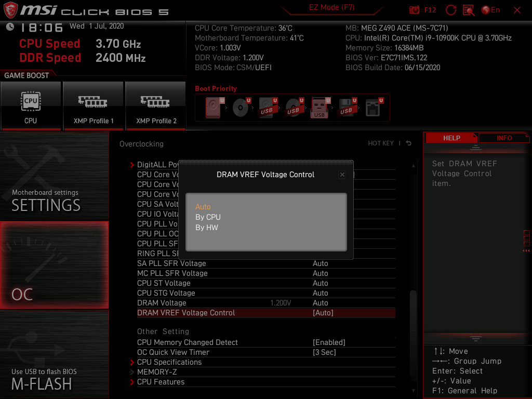The image size is (532, 399).
Task: Choose By CPU in the voltage popup
Action: (x=208, y=217)
